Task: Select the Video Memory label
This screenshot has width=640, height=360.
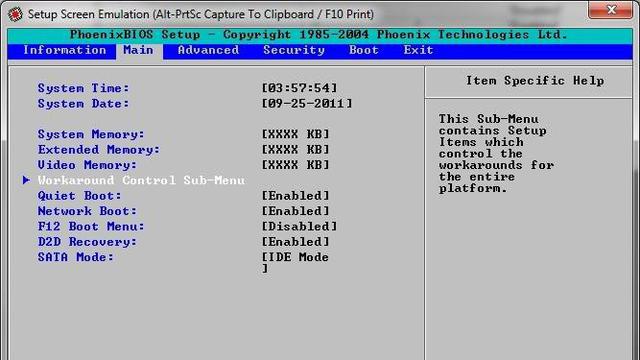Action: click(x=87, y=165)
